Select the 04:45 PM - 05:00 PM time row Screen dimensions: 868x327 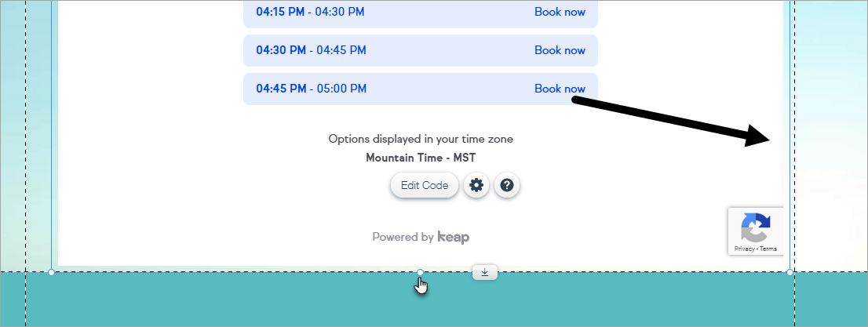coord(421,89)
